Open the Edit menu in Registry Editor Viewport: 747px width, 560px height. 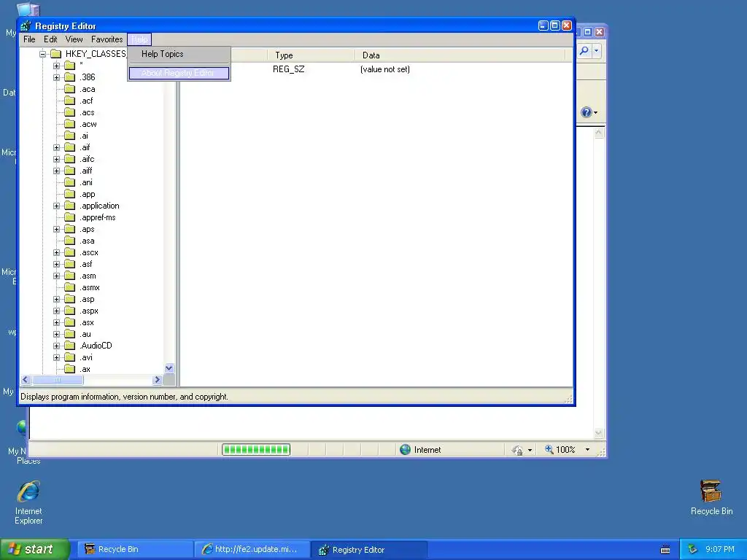coord(50,39)
